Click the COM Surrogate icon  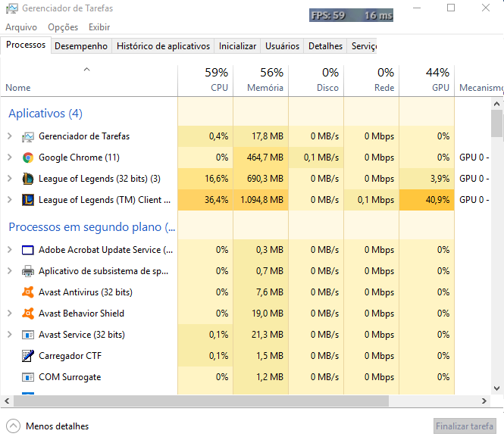tap(28, 377)
